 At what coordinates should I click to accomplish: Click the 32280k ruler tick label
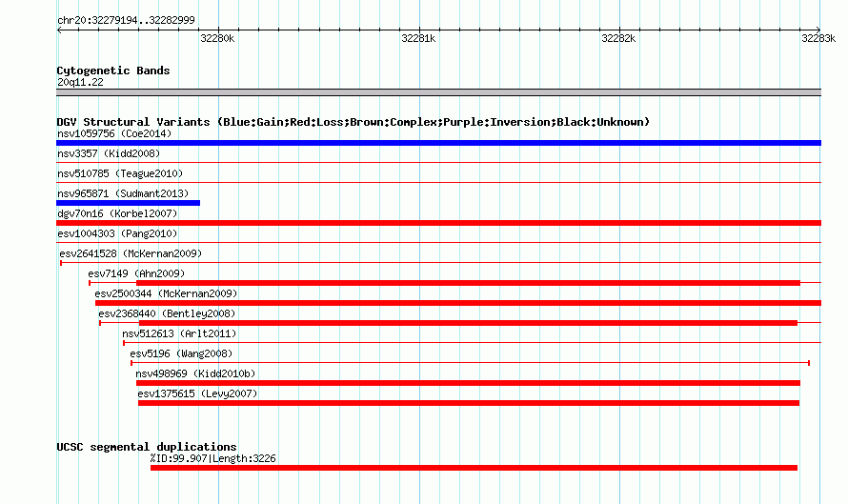217,38
